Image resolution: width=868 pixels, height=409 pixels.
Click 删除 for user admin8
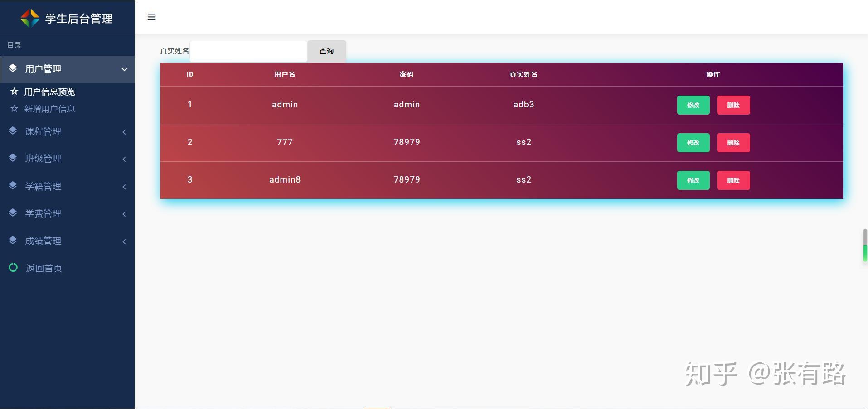pos(733,180)
